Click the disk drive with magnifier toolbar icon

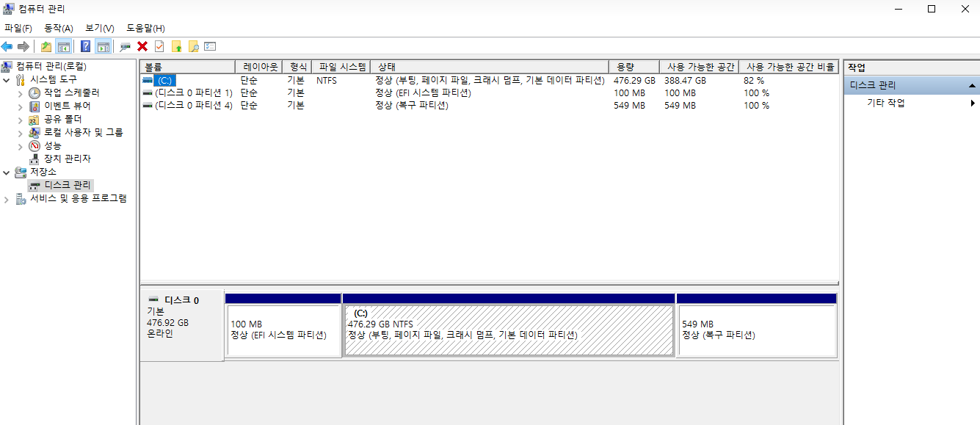126,46
